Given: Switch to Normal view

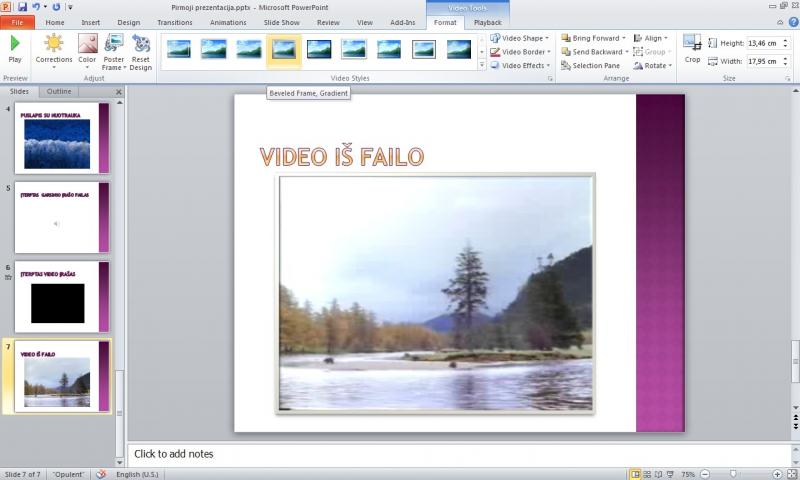Looking at the screenshot, I should pyautogui.click(x=635, y=474).
